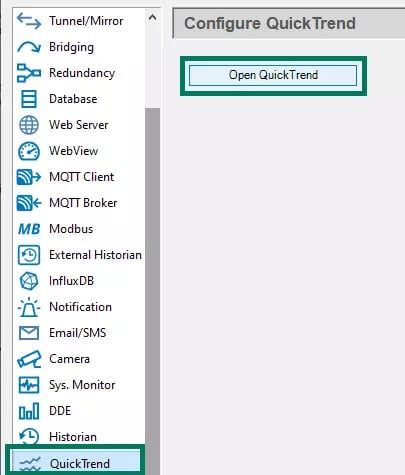
Task: Open the Email/SMS text label
Action: pyautogui.click(x=78, y=333)
